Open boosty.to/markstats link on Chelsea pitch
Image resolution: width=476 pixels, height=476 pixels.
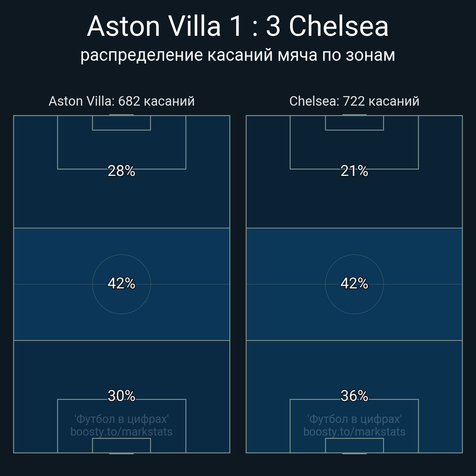tap(354, 432)
